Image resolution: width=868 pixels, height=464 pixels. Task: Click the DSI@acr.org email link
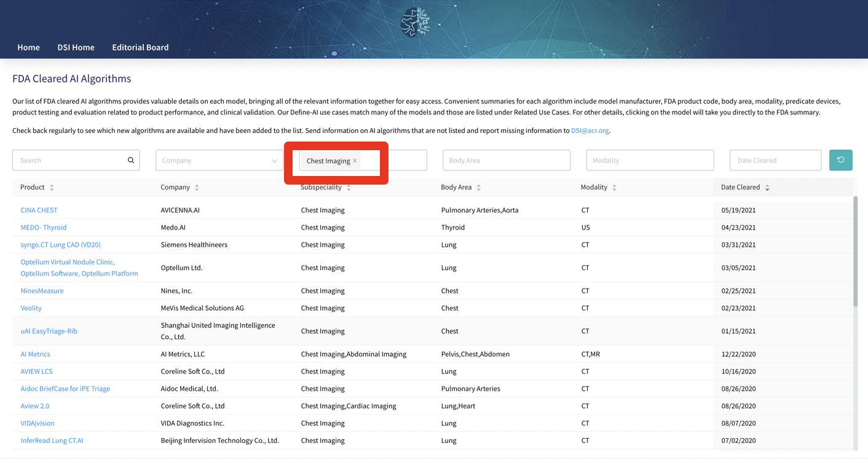[590, 130]
